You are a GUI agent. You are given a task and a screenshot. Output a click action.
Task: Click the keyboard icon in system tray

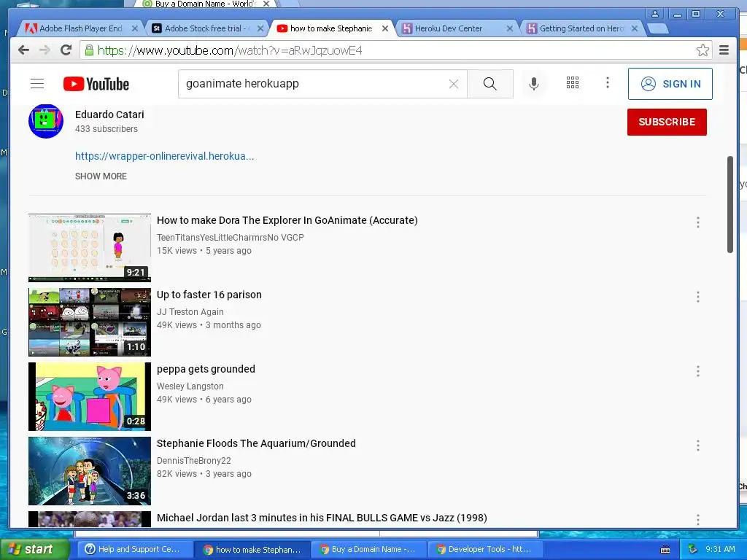click(x=665, y=550)
